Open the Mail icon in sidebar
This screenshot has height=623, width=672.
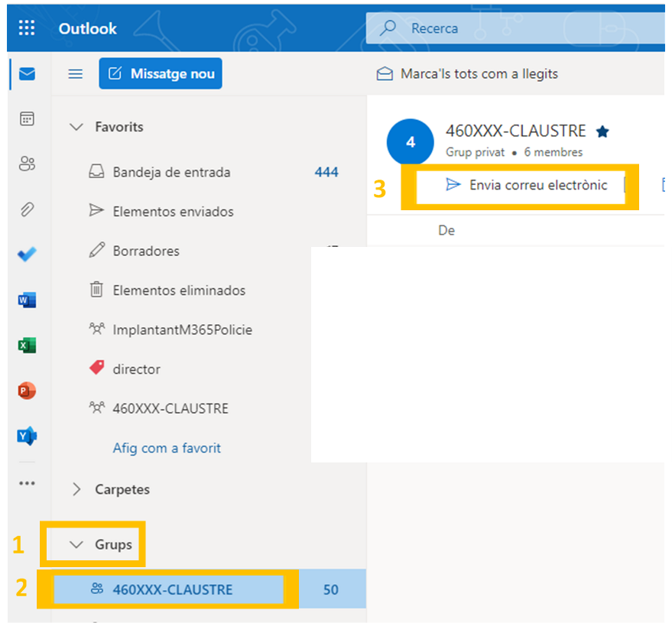(27, 74)
